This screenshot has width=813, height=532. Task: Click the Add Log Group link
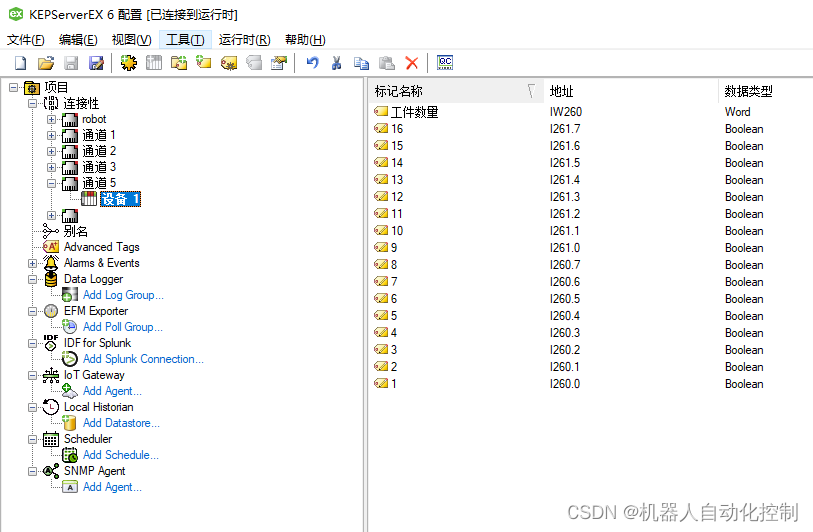click(x=123, y=295)
